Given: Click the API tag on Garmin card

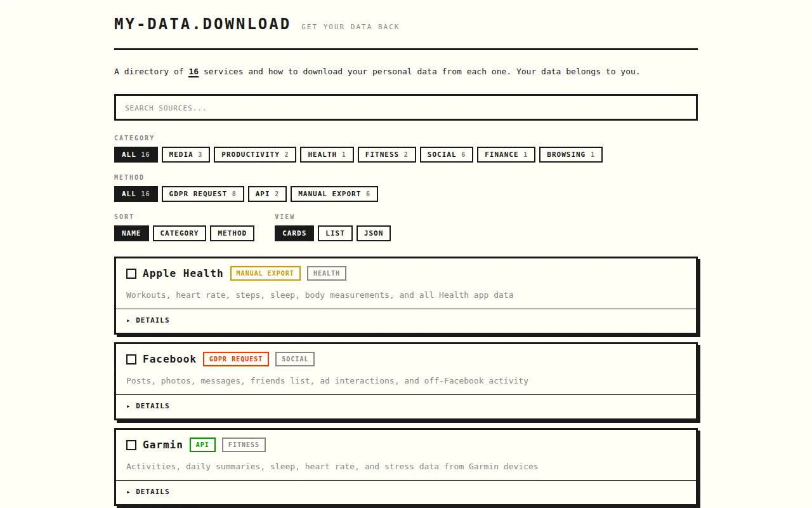Looking at the screenshot, I should 202,445.
